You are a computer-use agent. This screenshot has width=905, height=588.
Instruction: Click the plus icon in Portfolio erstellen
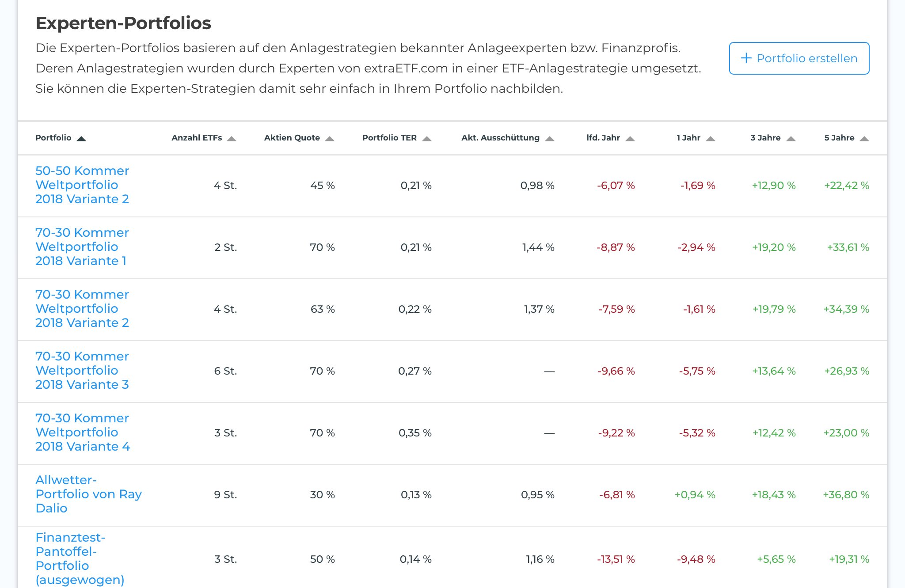746,58
